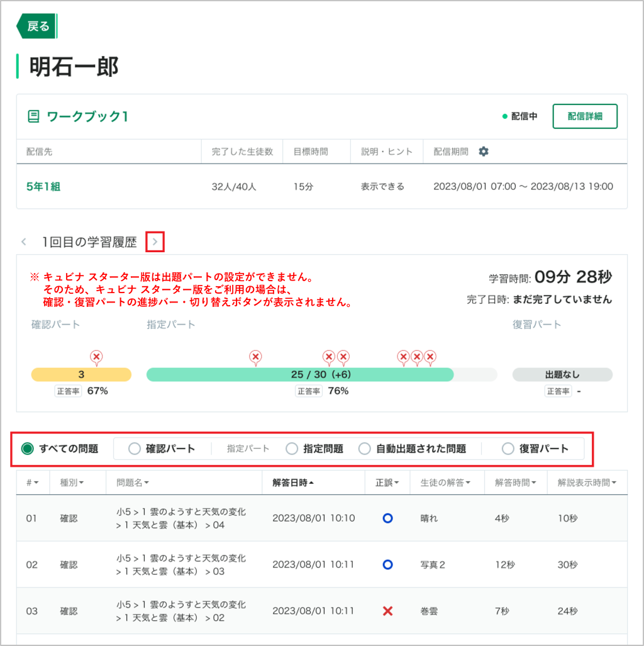
Task: Go to previous learning history chevron
Action: click(x=24, y=242)
